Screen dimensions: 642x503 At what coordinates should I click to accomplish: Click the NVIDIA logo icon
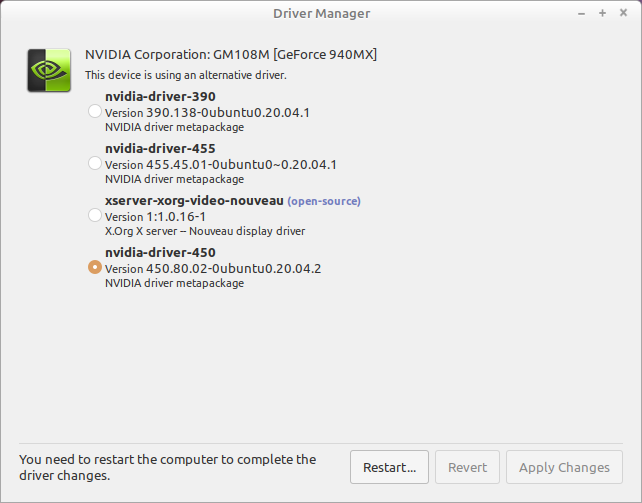click(49, 70)
